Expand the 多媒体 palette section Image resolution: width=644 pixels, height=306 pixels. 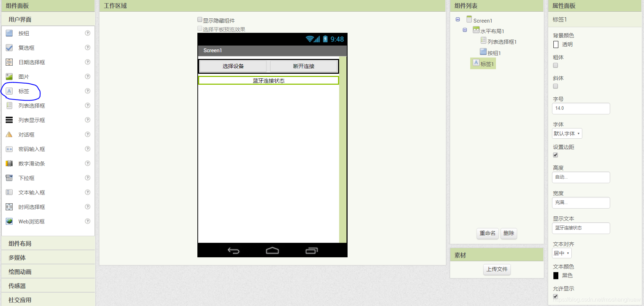pyautogui.click(x=48, y=258)
